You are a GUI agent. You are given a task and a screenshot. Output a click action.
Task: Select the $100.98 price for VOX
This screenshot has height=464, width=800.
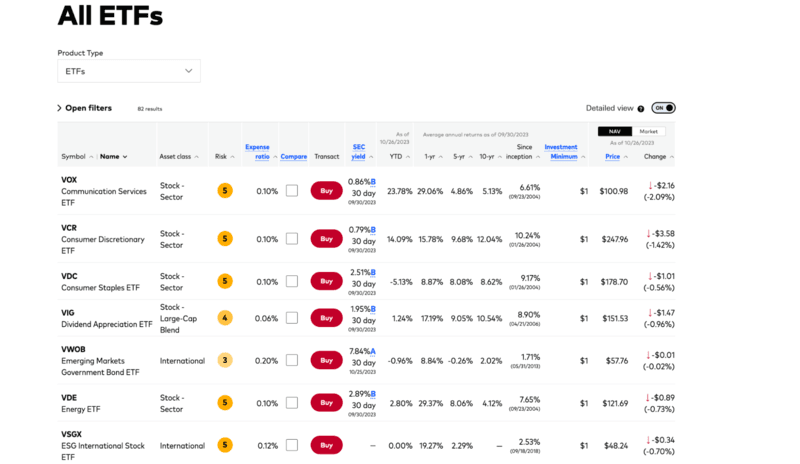point(614,191)
